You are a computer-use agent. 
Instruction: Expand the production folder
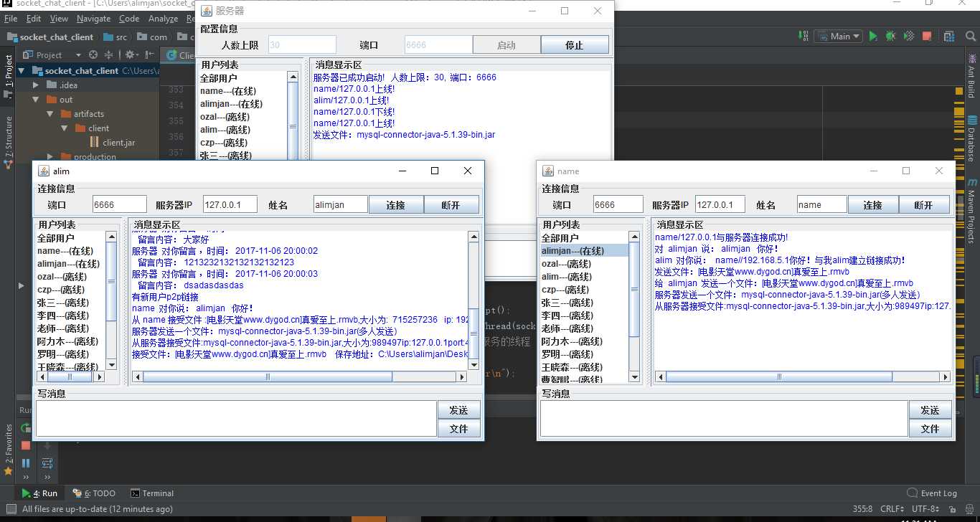pyautogui.click(x=50, y=156)
